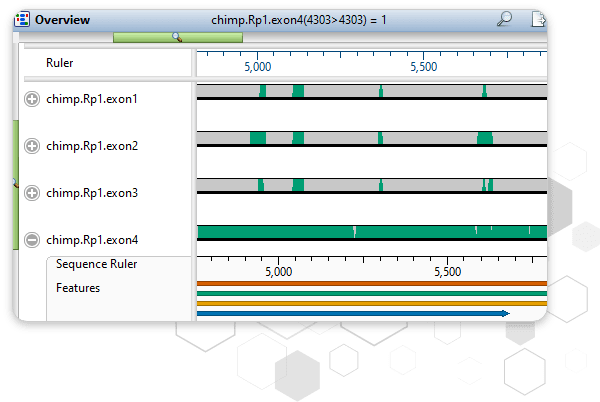
Task: Click the 5,500 mark on the Sequence Ruler
Action: [447, 272]
